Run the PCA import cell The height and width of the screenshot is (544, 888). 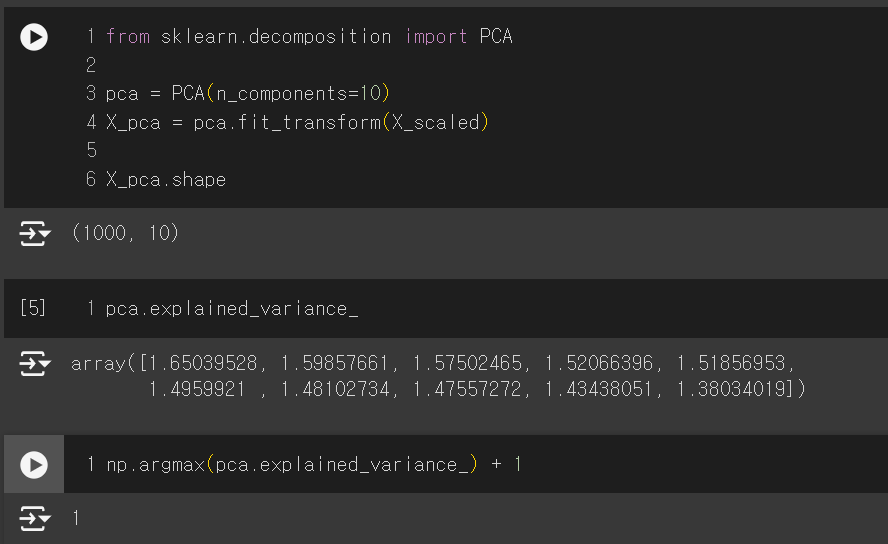tap(34, 37)
